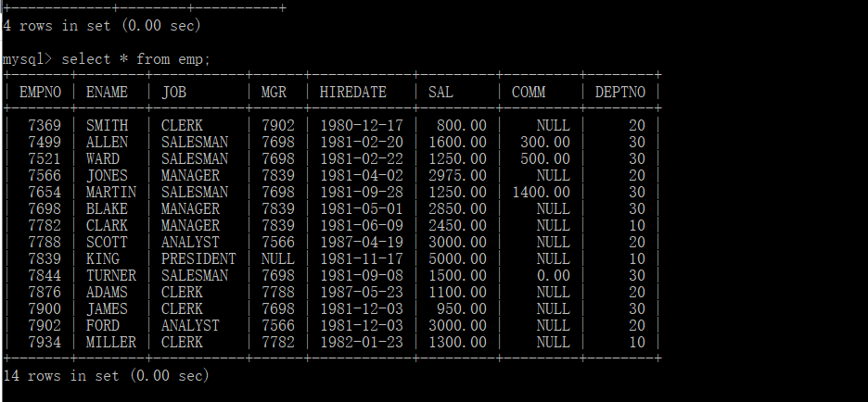Viewport: 868px width, 402px height.
Task: Click the name TURNER
Action: [x=110, y=275]
